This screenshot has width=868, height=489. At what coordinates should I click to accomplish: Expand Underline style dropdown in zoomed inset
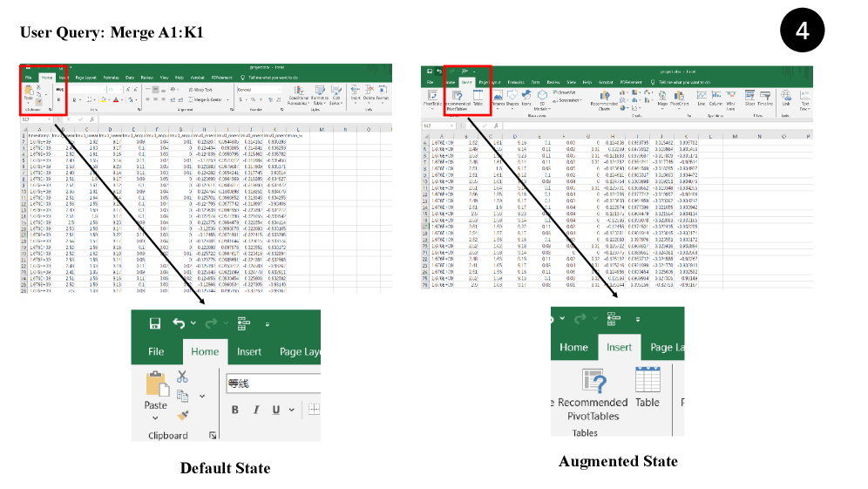pyautogui.click(x=291, y=410)
